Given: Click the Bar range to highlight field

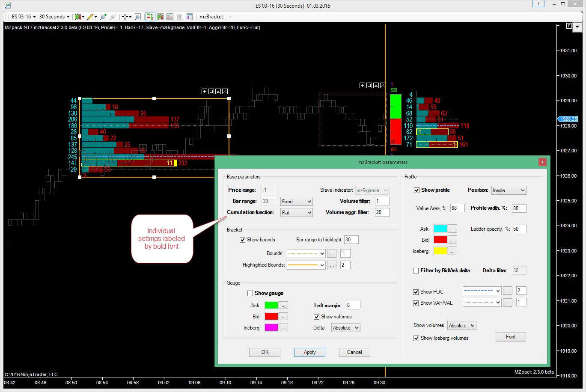Looking at the screenshot, I should tap(351, 240).
